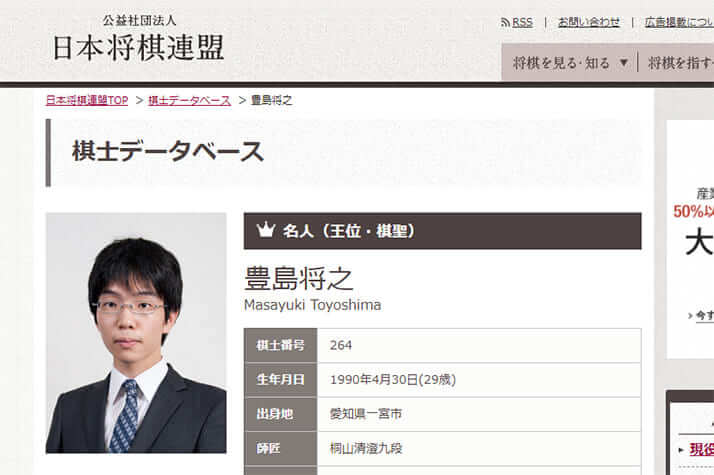Open the RSS link

(x=522, y=22)
